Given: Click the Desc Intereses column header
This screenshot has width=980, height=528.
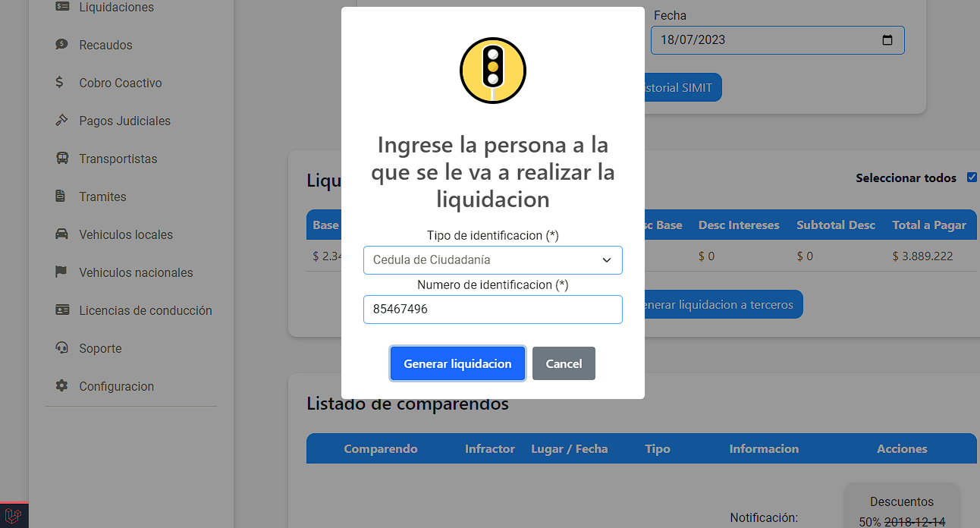Looking at the screenshot, I should 739,225.
